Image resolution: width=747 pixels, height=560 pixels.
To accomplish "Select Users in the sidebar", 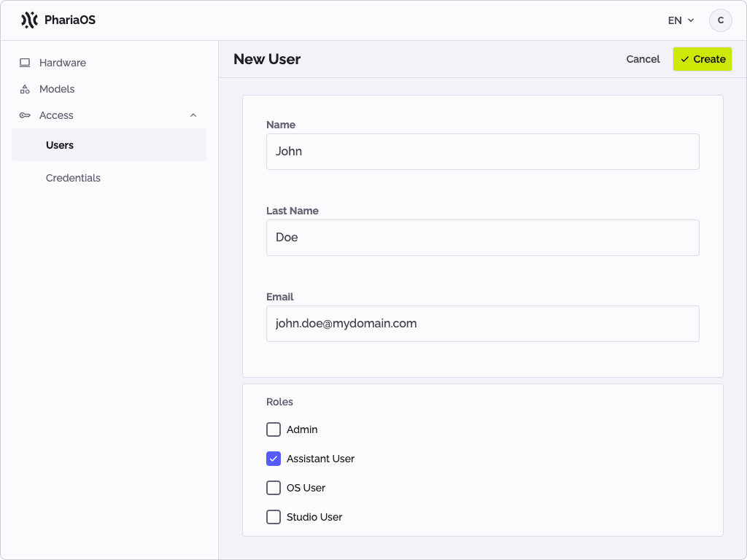I will [60, 144].
